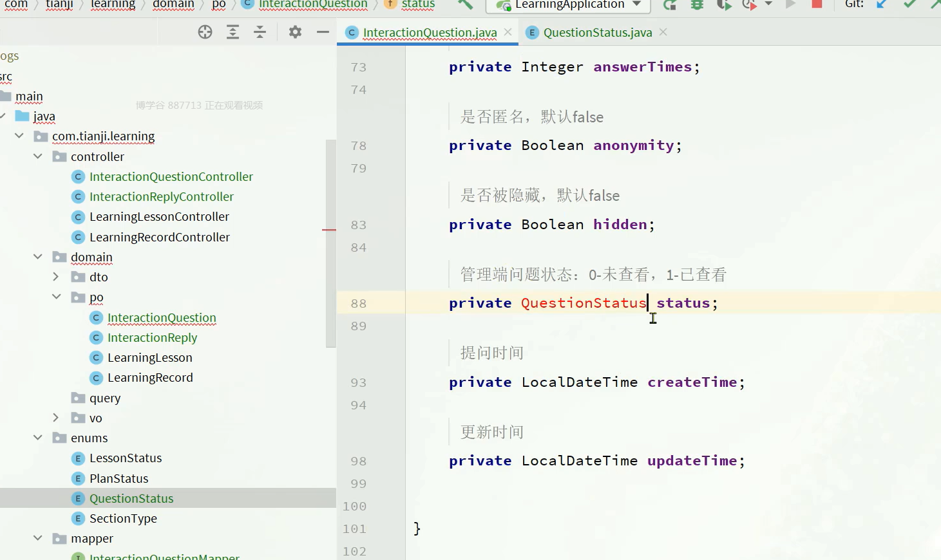The height and width of the screenshot is (560, 941).
Task: Click the 'InteractionQuestion' breadcrumb in the navigation bar
Action: coord(313,5)
